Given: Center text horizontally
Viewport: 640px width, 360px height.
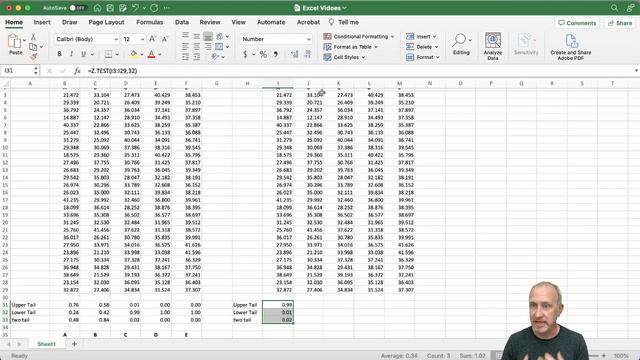Looking at the screenshot, I should (197, 47).
